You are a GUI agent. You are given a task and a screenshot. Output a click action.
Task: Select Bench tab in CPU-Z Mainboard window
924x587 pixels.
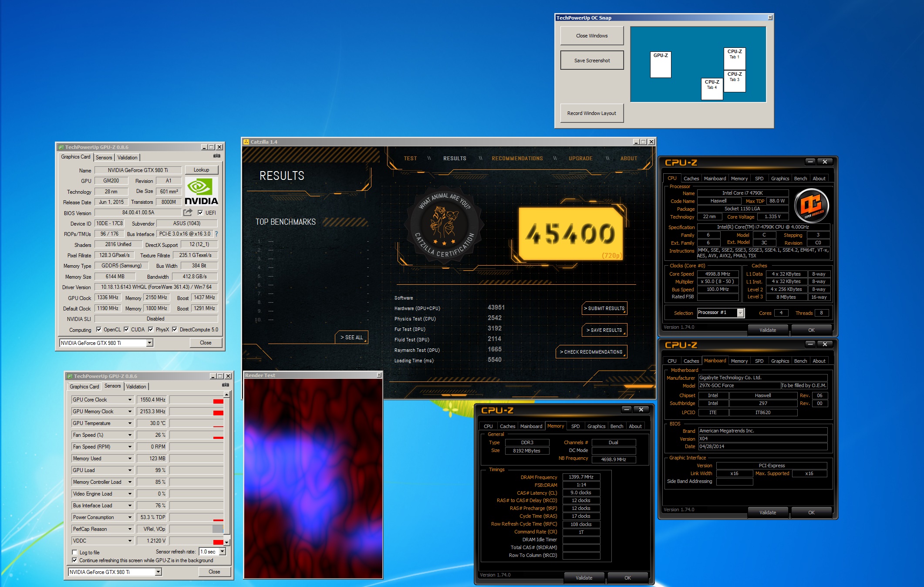pos(800,361)
